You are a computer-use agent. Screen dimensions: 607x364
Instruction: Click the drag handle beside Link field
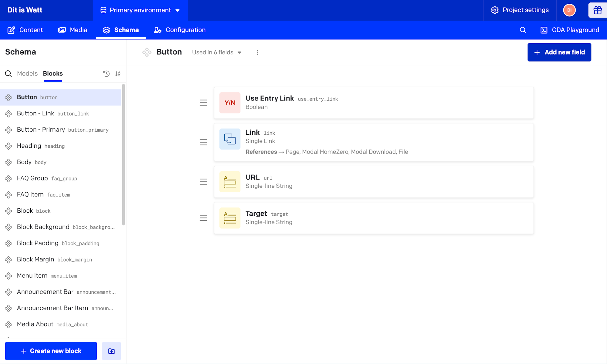pos(203,142)
